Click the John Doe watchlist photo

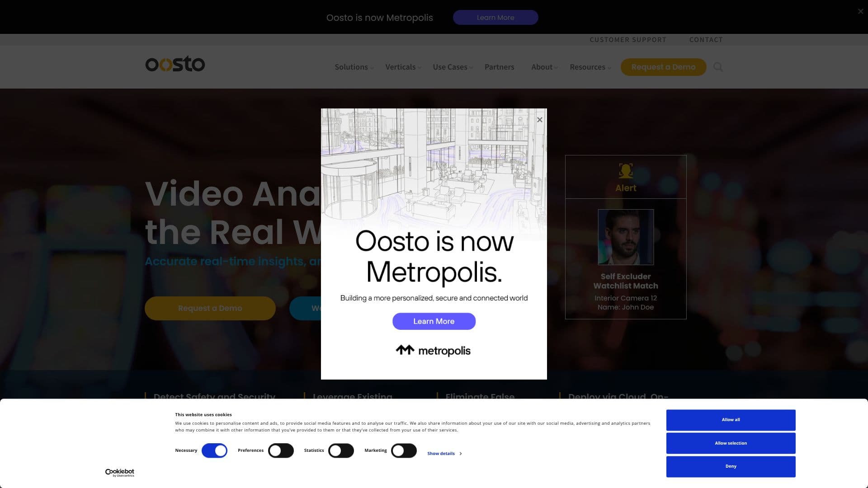click(626, 237)
